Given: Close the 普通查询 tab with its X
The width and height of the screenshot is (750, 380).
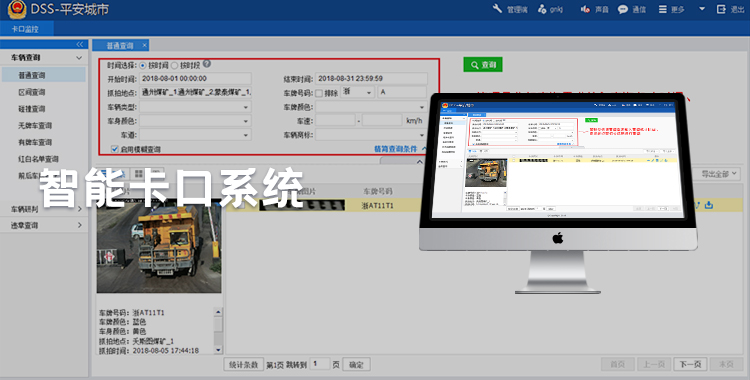Looking at the screenshot, I should tap(144, 45).
